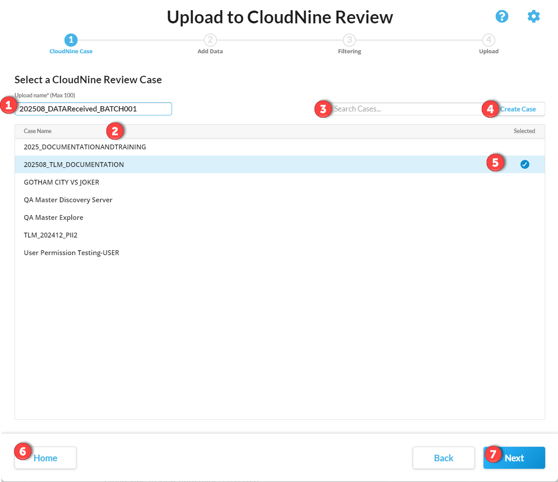Screen dimensions: 558x482
Task: Click the Back button
Action: tap(443, 458)
